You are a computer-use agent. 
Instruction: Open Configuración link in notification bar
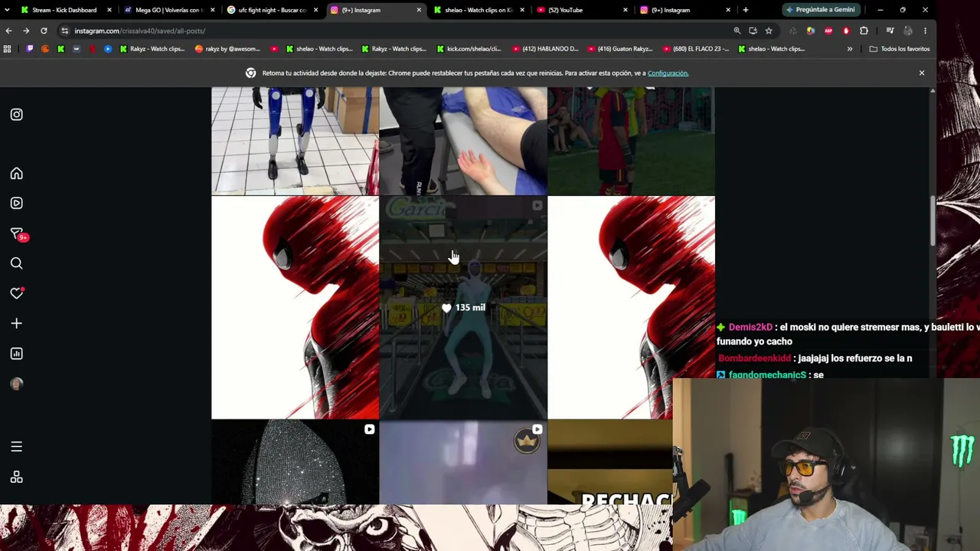click(668, 73)
